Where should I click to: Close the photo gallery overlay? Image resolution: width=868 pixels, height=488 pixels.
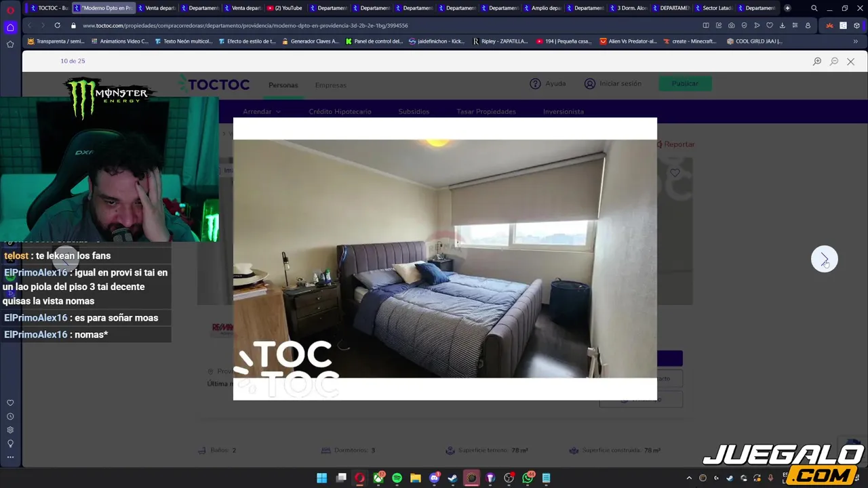[x=850, y=61]
